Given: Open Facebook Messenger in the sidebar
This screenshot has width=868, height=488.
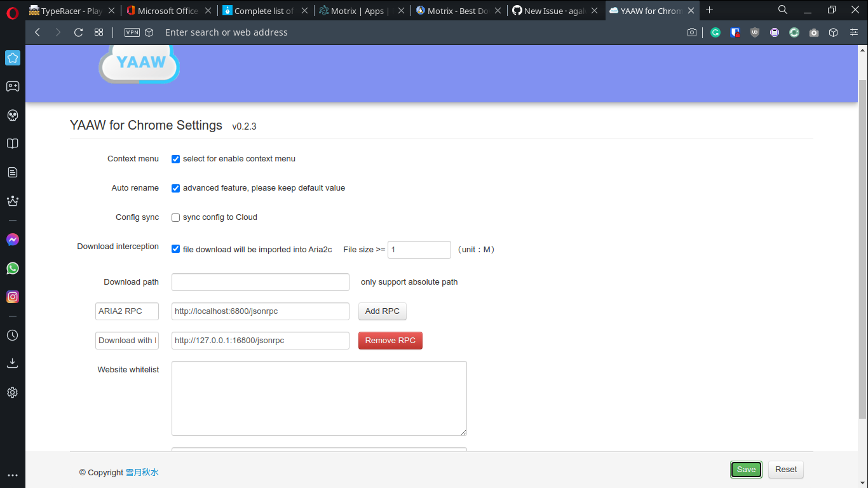Looking at the screenshot, I should 12,240.
